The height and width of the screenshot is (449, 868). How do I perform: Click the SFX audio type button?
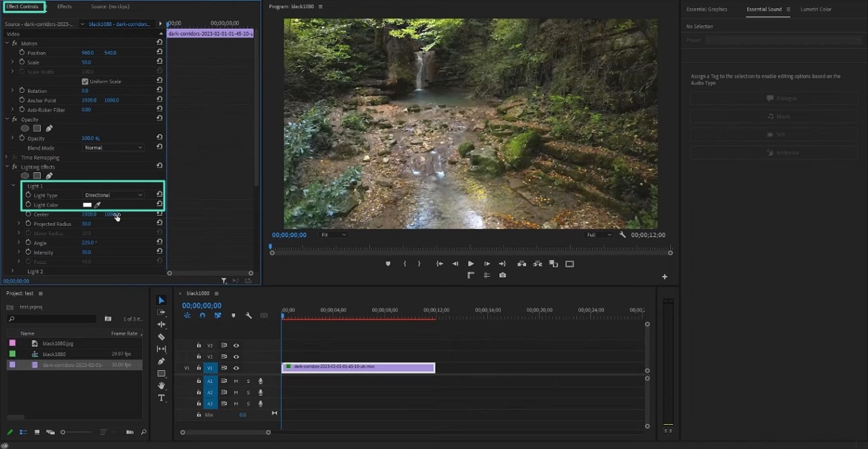click(x=774, y=134)
